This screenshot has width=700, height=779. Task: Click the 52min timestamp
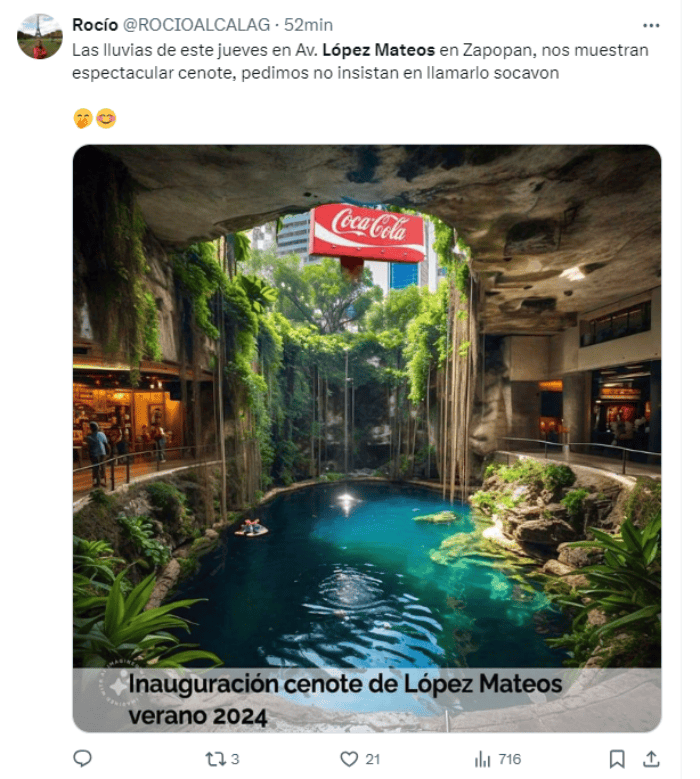coord(308,25)
